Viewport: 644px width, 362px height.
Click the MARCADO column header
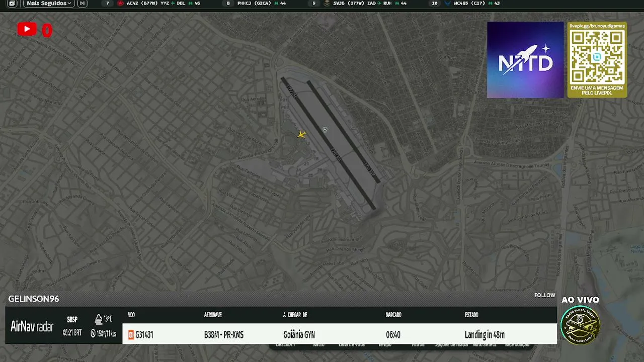point(393,315)
